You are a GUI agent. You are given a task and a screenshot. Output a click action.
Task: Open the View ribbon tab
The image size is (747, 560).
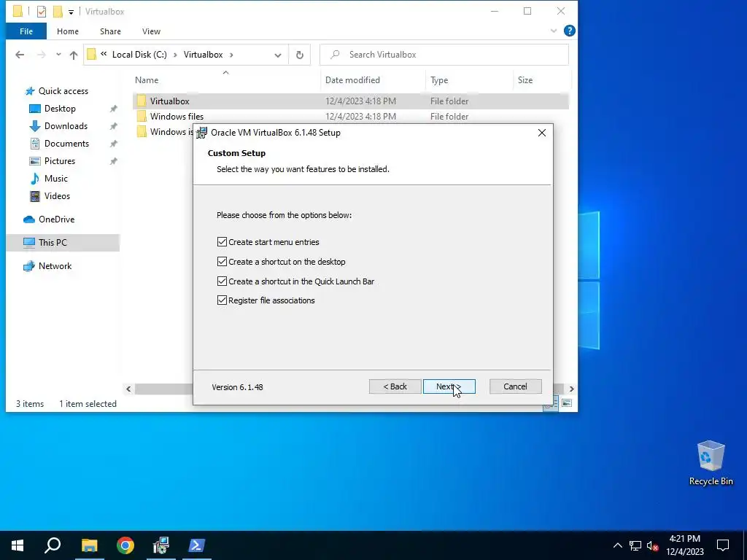[151, 31]
